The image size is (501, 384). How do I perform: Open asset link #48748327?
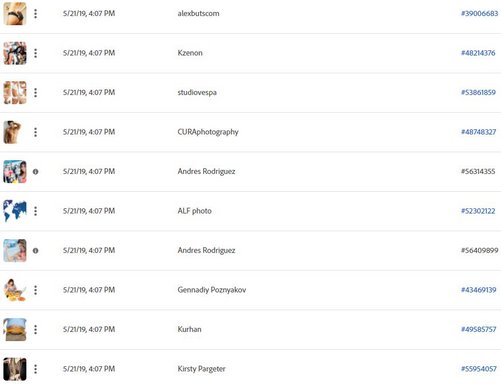click(478, 132)
